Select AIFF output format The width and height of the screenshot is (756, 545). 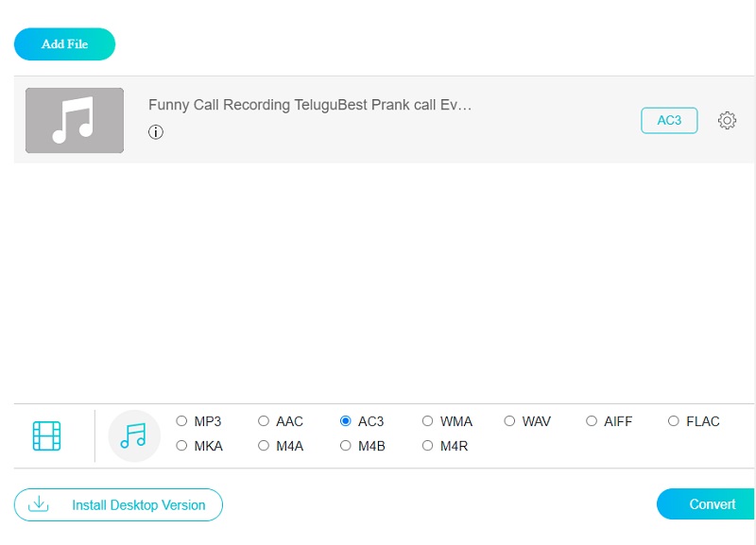[593, 421]
